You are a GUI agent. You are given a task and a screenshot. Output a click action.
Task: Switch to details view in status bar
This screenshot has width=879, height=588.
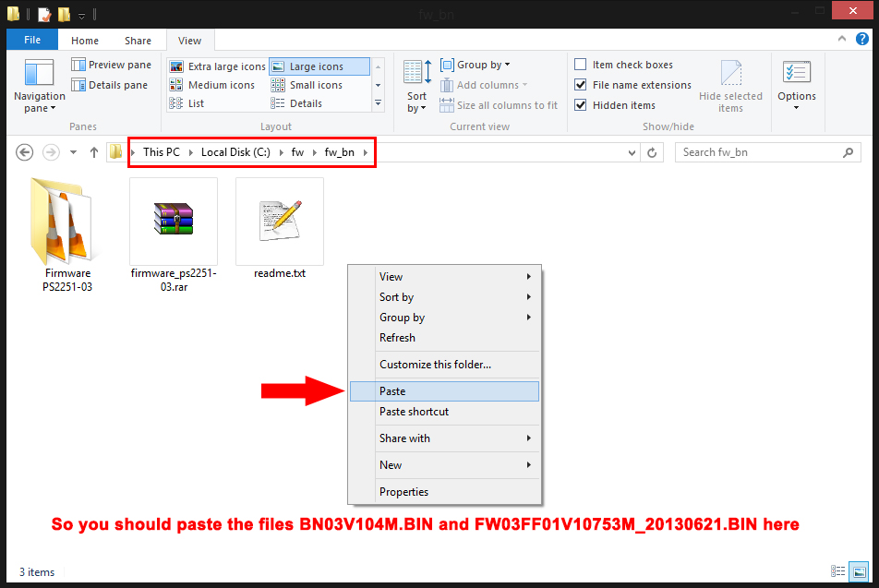[x=837, y=571]
